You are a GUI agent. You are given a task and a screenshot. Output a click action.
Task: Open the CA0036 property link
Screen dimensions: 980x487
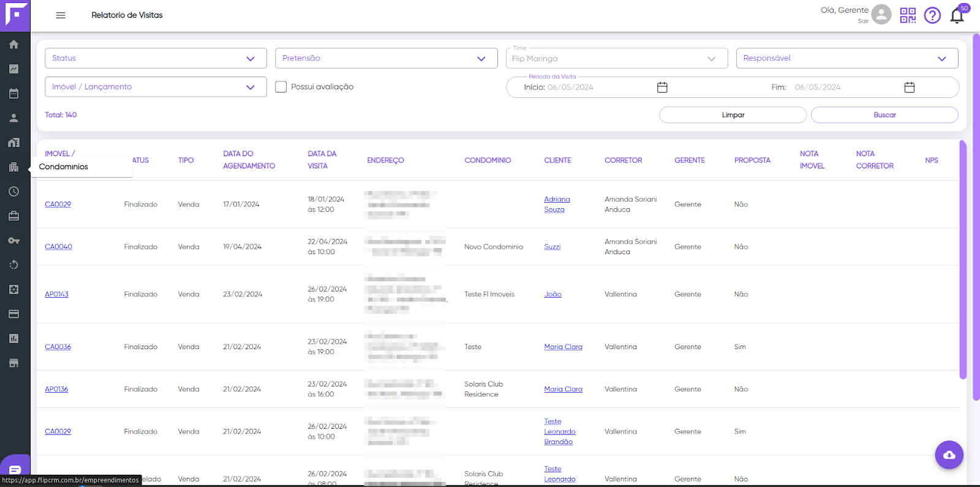(58, 347)
